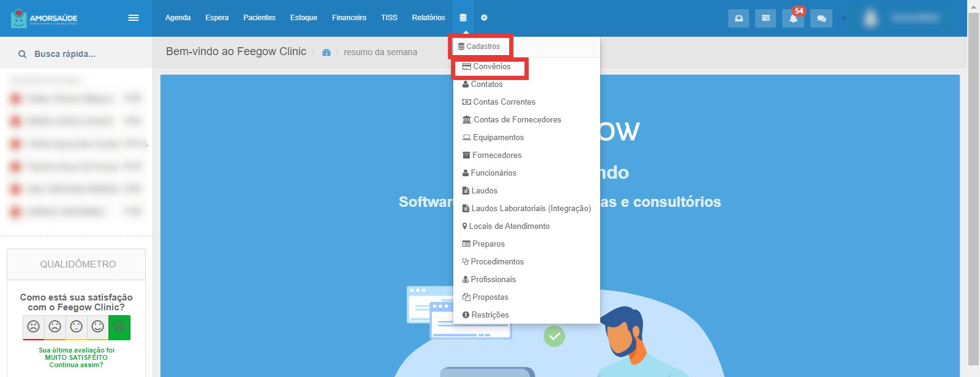Click the QUALIDÔMETRO panel header
The image size is (980, 377).
point(77,264)
